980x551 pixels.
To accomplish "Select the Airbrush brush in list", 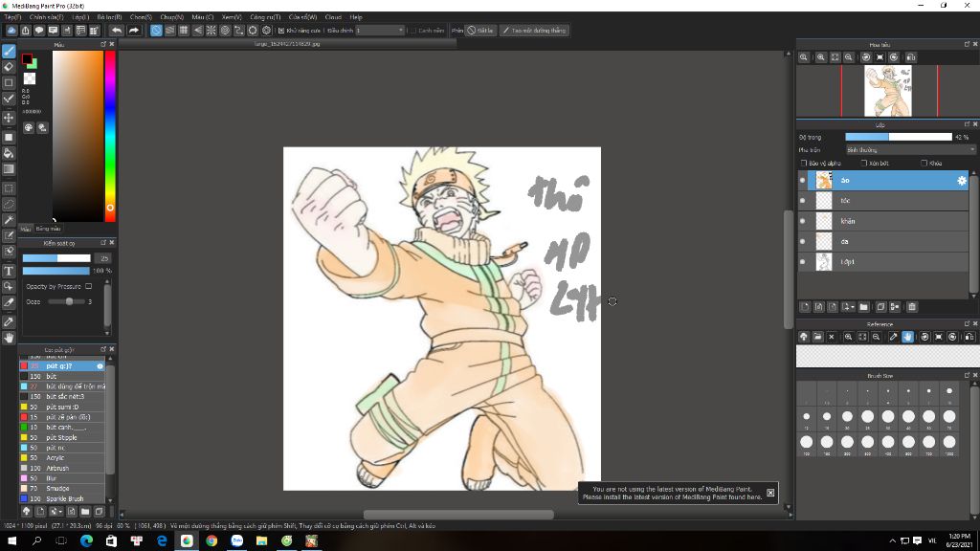I will [62, 468].
